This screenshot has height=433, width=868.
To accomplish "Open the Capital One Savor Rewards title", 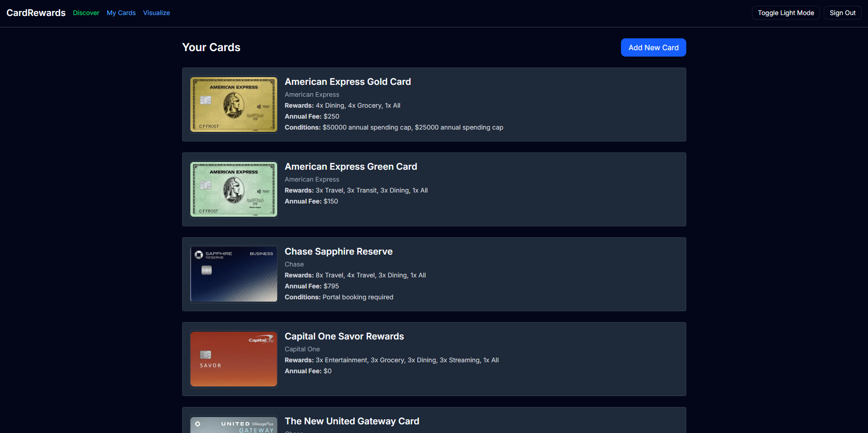I will (344, 336).
